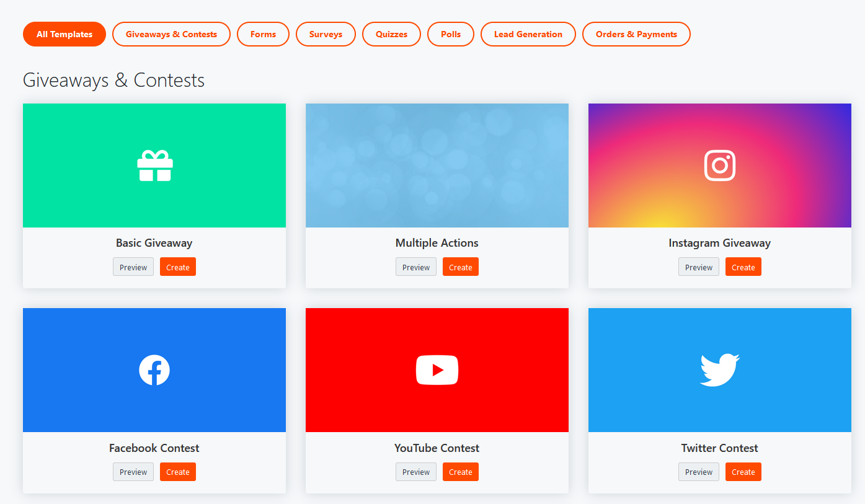Create a Multiple Actions campaign

460,267
